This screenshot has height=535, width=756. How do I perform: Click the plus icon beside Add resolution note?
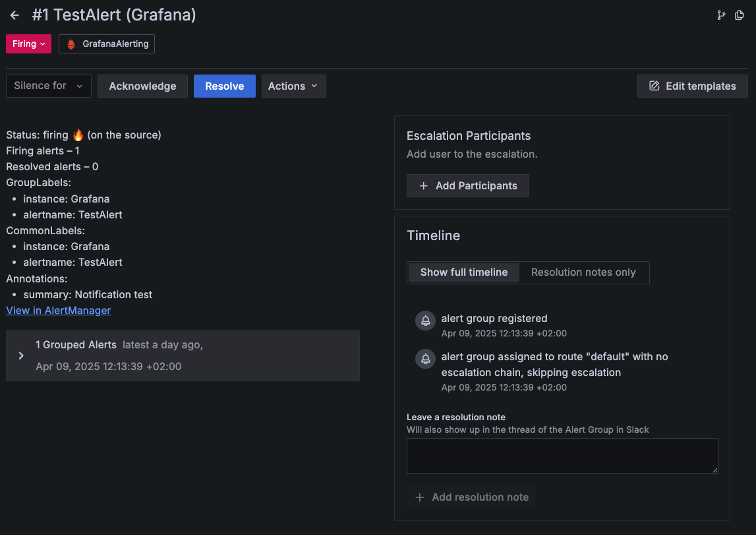(x=420, y=497)
